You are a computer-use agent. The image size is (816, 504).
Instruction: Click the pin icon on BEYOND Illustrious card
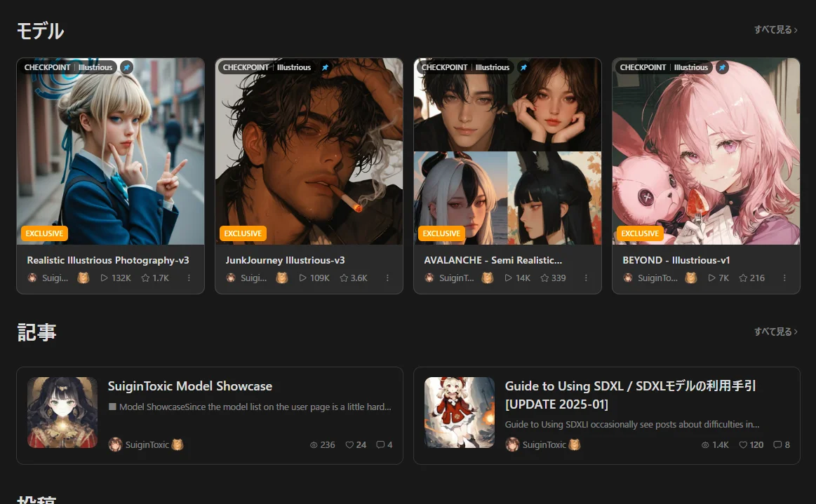tap(722, 67)
